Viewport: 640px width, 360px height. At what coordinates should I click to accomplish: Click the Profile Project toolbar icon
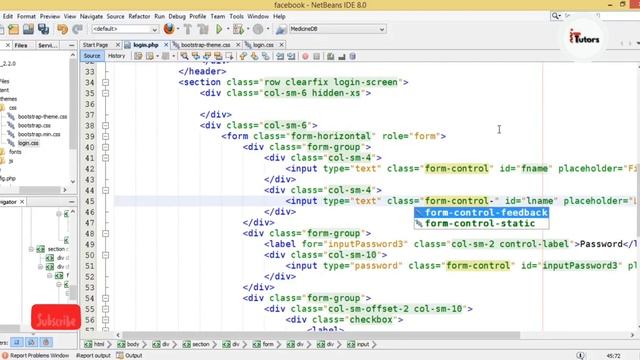tap(258, 29)
